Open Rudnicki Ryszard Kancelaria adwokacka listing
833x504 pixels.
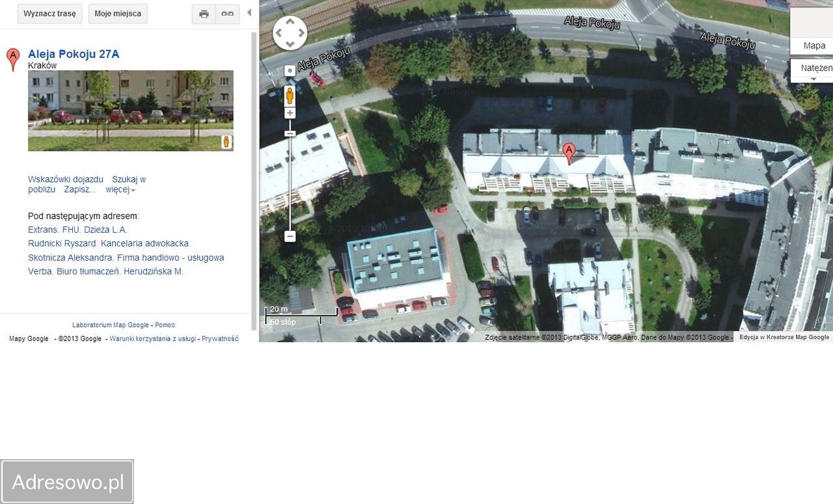tap(108, 243)
